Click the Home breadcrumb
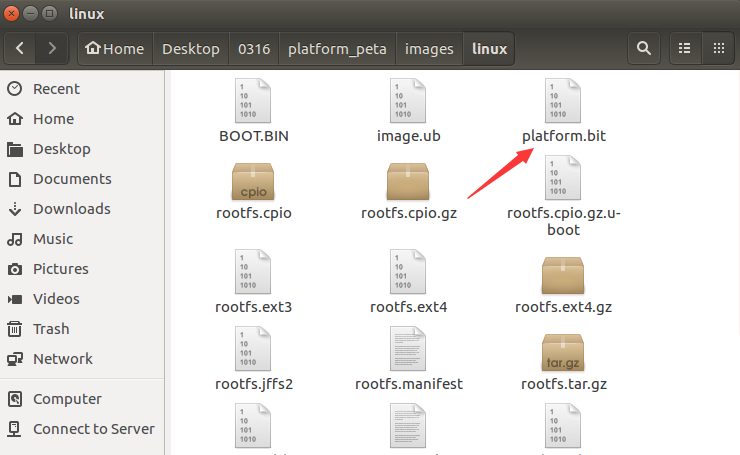 point(115,48)
